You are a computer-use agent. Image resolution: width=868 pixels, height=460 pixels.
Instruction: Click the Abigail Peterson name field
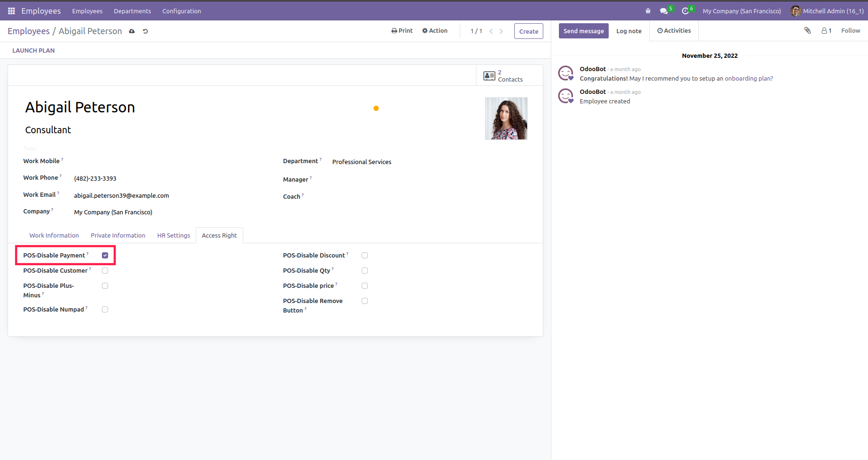click(80, 107)
